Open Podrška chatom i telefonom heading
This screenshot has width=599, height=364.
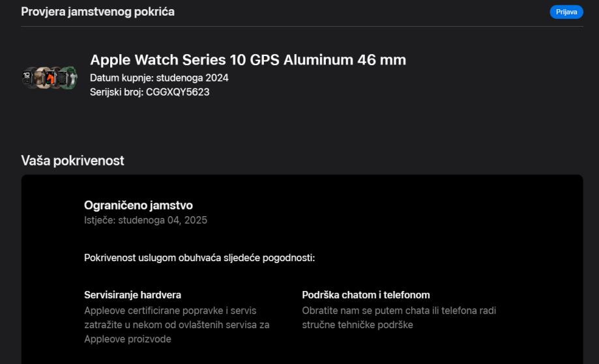366,295
